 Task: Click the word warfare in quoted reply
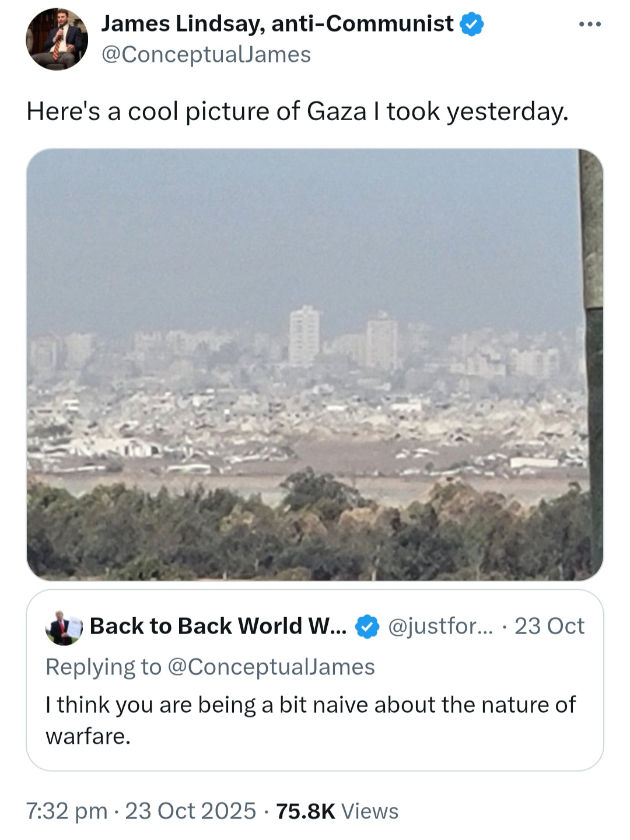[x=88, y=737]
